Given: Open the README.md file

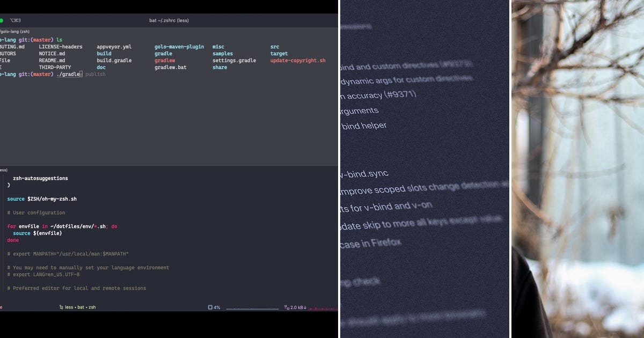Looking at the screenshot, I should tap(52, 60).
